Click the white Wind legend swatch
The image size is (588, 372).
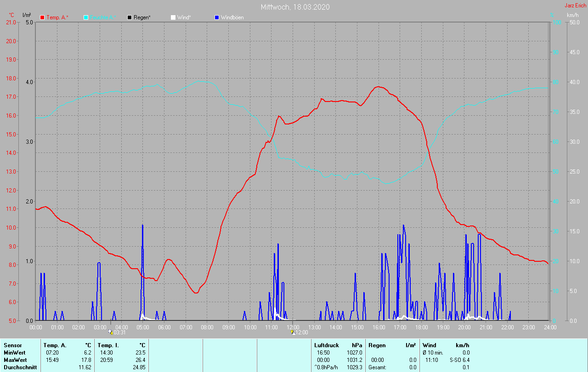click(173, 17)
